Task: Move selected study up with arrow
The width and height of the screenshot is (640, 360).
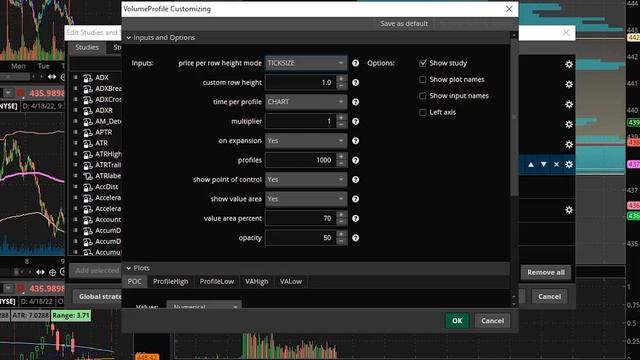Action: tap(531, 164)
